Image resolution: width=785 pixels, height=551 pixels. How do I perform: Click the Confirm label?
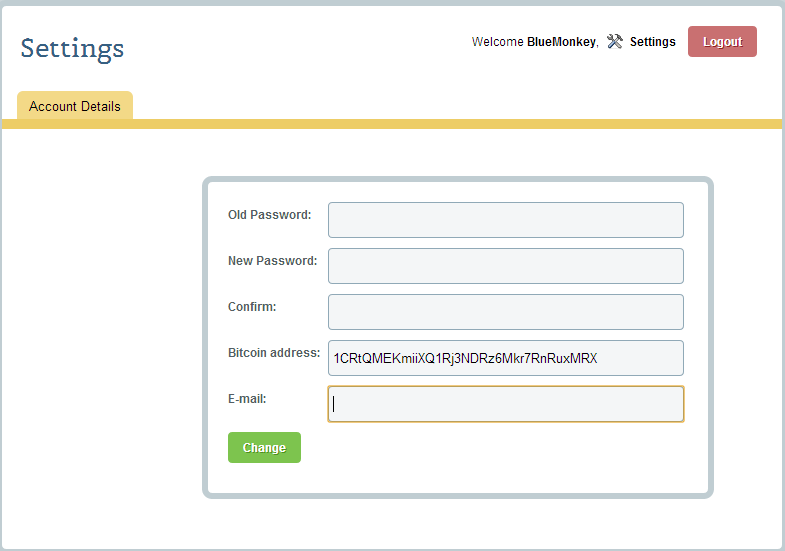[x=252, y=307]
